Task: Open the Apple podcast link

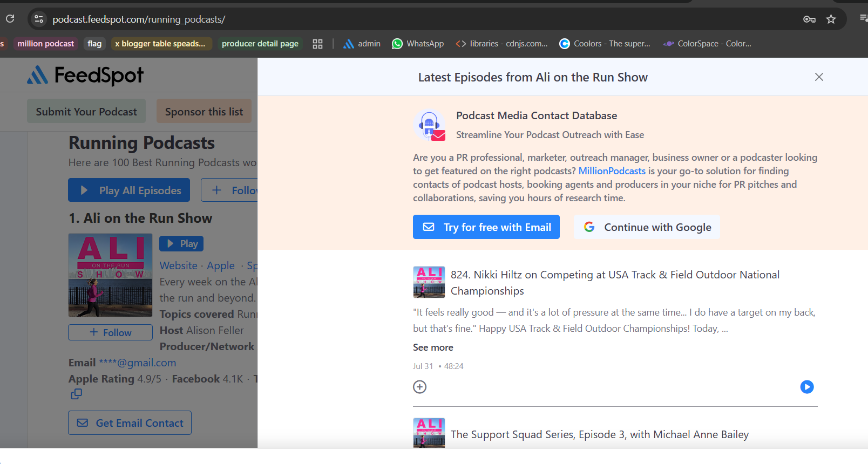Action: click(x=221, y=265)
